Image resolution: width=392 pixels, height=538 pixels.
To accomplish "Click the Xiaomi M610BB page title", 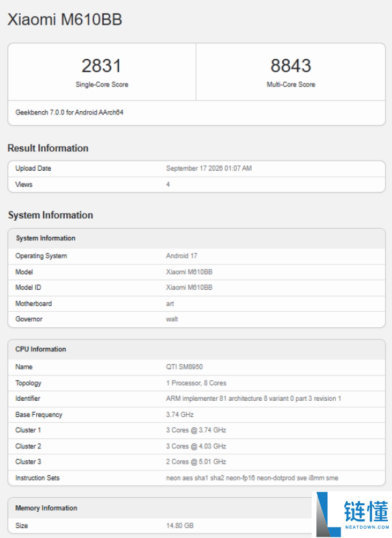I will tap(65, 19).
